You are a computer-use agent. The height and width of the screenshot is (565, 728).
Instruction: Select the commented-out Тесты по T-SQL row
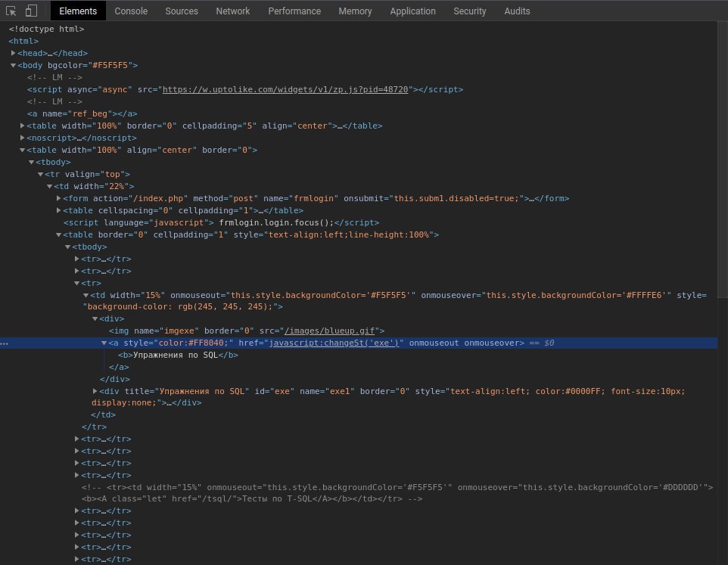397,492
